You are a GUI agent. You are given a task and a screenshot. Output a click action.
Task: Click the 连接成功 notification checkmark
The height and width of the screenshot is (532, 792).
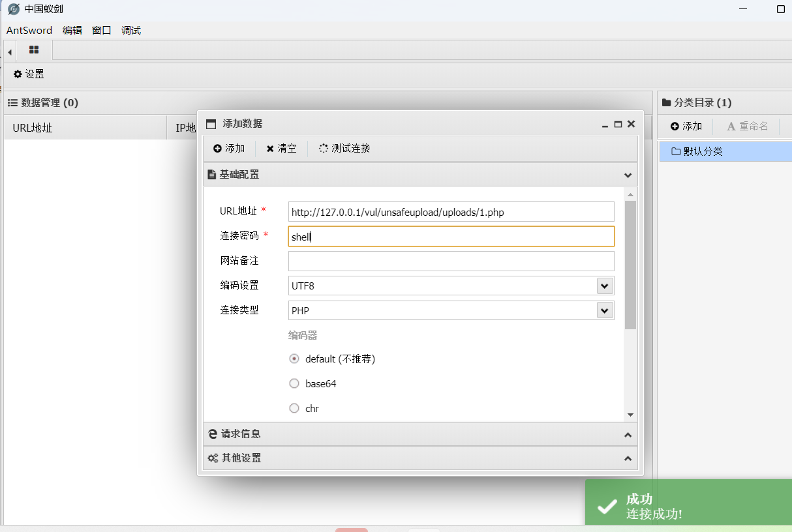(607, 507)
